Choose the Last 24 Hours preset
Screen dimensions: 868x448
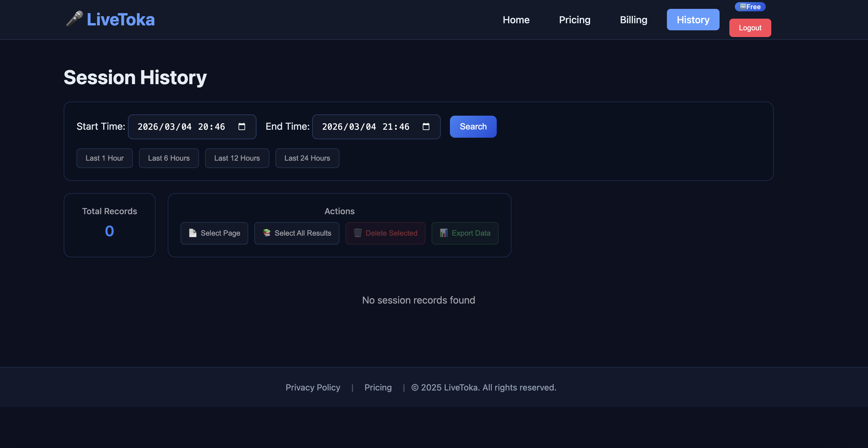(307, 158)
